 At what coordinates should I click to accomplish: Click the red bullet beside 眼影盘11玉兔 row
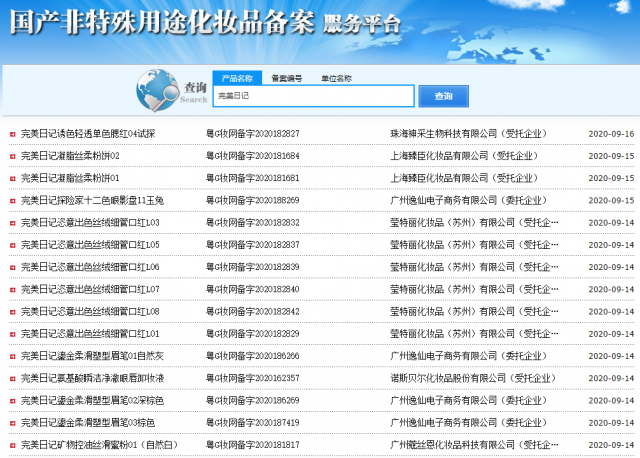12,201
